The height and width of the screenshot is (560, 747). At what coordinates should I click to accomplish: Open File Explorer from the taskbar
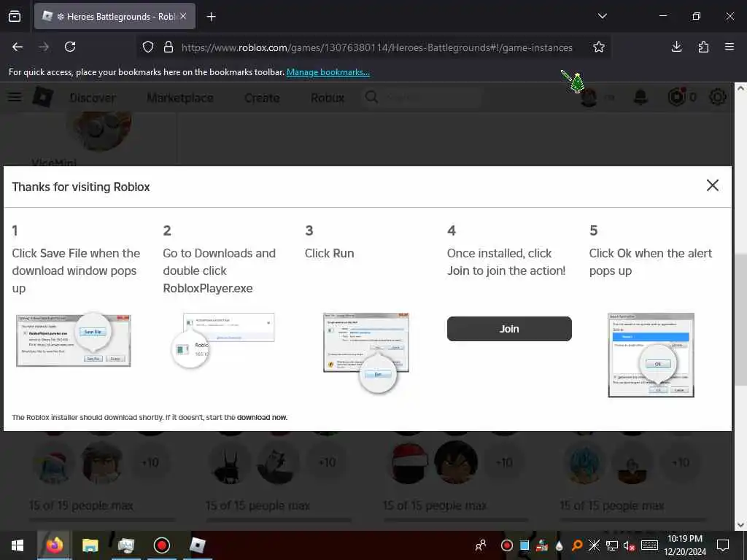pos(90,545)
